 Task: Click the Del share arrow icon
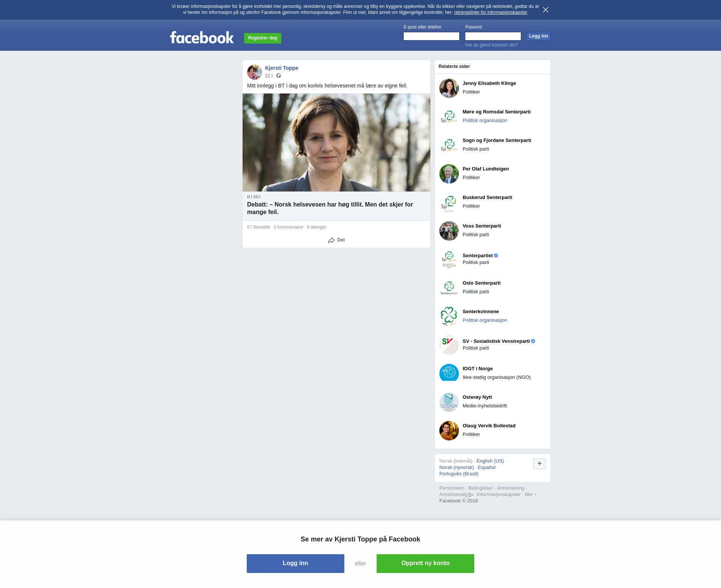click(x=331, y=240)
